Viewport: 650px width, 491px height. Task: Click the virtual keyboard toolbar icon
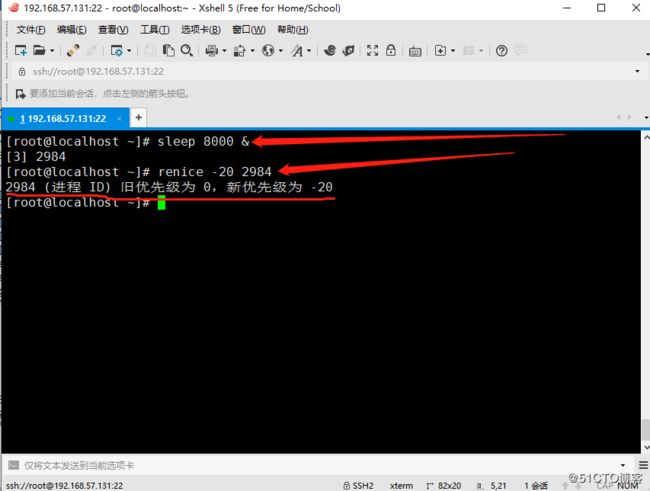point(415,51)
